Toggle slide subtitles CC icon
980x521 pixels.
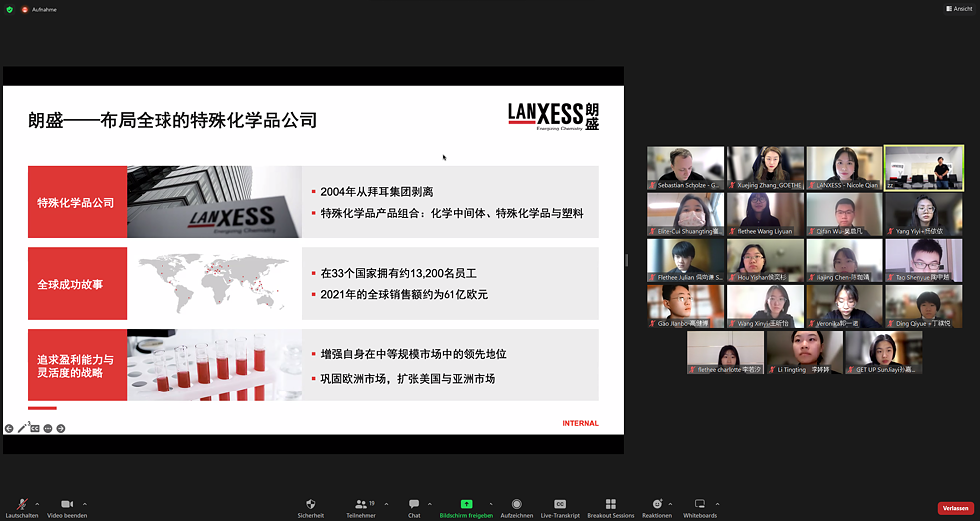tap(35, 428)
